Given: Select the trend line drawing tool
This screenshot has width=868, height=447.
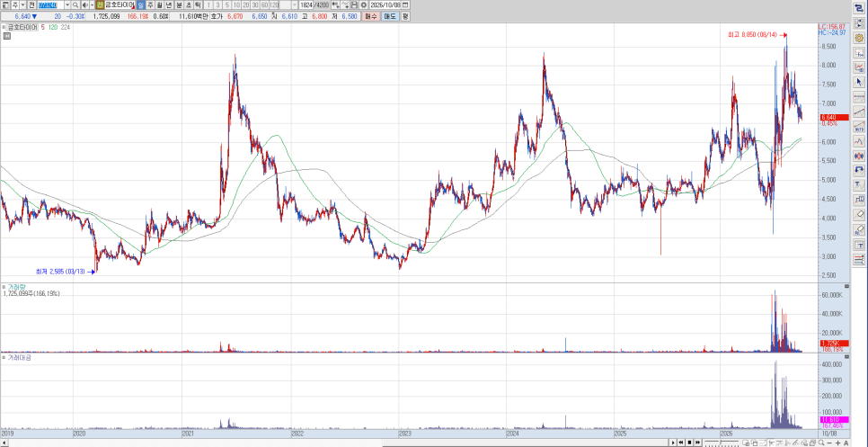Looking at the screenshot, I should click(x=859, y=112).
